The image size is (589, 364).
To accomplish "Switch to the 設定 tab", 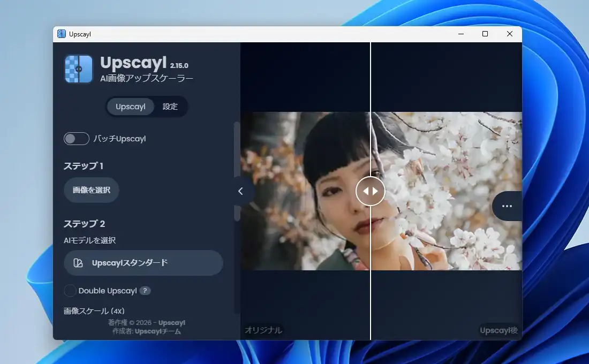I will tap(170, 107).
